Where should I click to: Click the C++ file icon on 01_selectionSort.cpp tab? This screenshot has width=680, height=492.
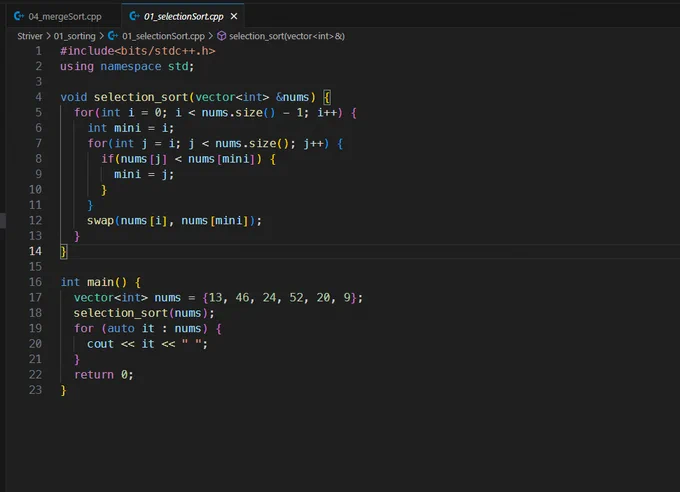tap(134, 16)
